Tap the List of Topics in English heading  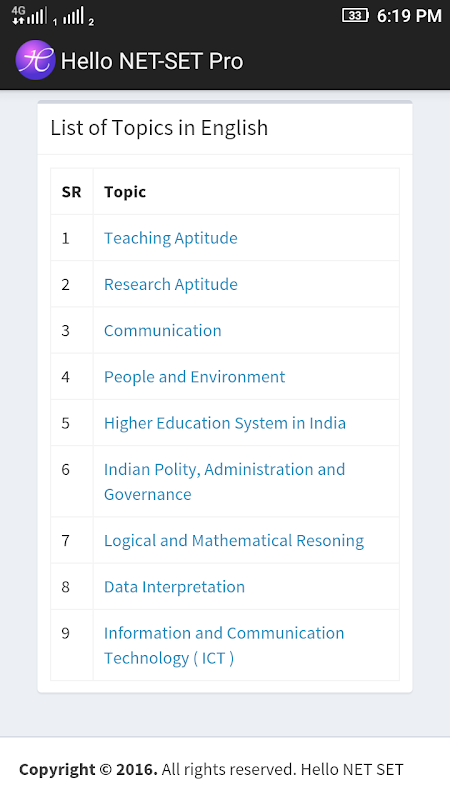(x=159, y=128)
